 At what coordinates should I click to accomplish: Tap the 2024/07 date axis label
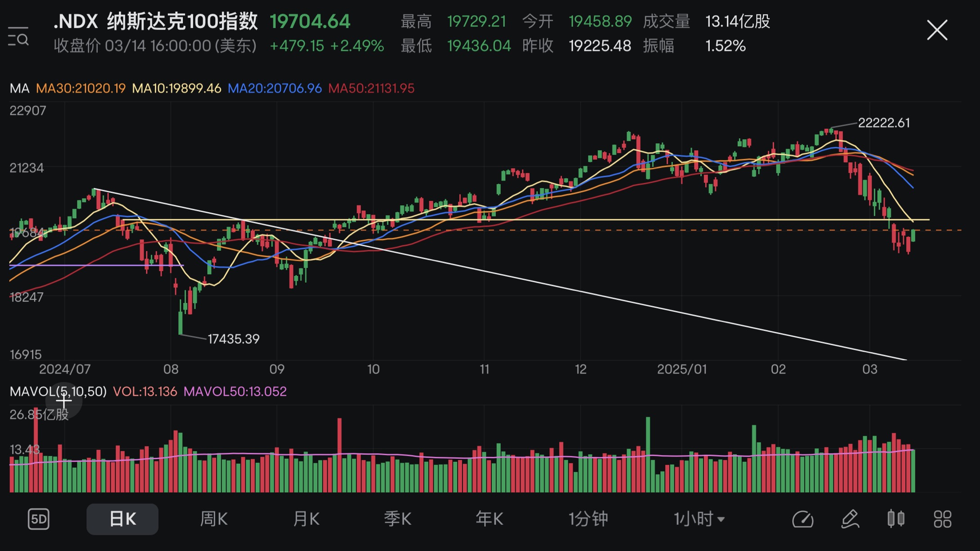(x=65, y=369)
